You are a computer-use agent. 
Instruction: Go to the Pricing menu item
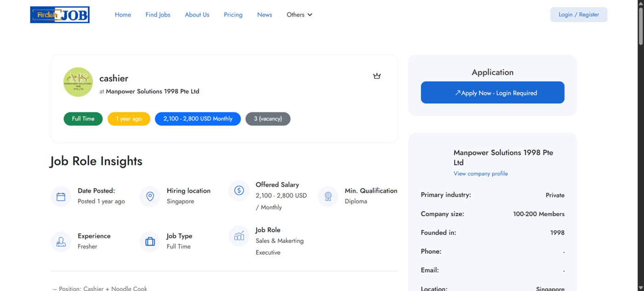click(x=233, y=15)
